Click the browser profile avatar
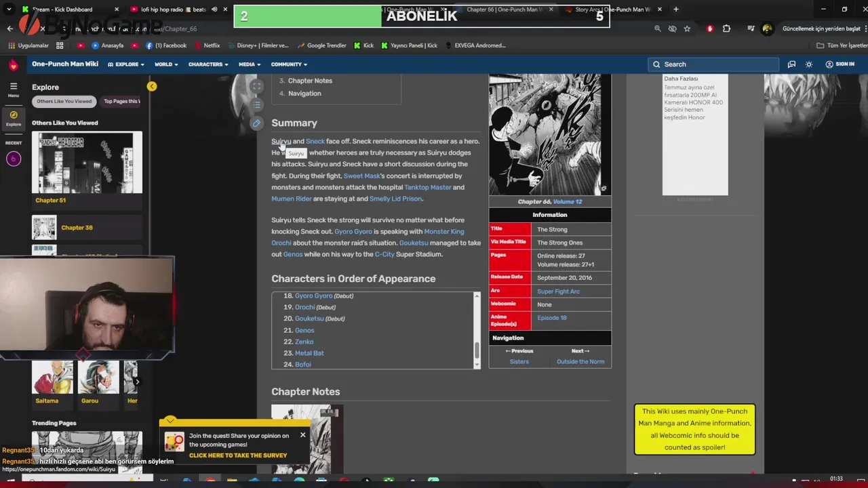This screenshot has width=868, height=488. click(767, 29)
